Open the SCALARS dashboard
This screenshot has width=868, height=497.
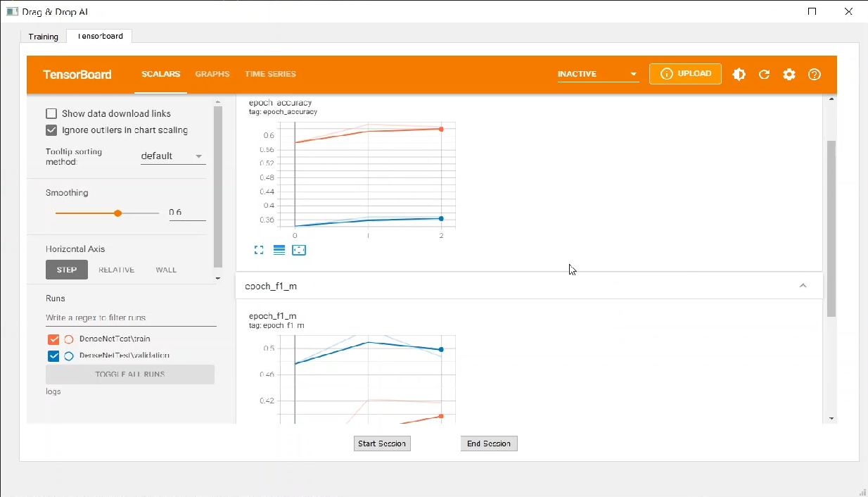pos(160,74)
